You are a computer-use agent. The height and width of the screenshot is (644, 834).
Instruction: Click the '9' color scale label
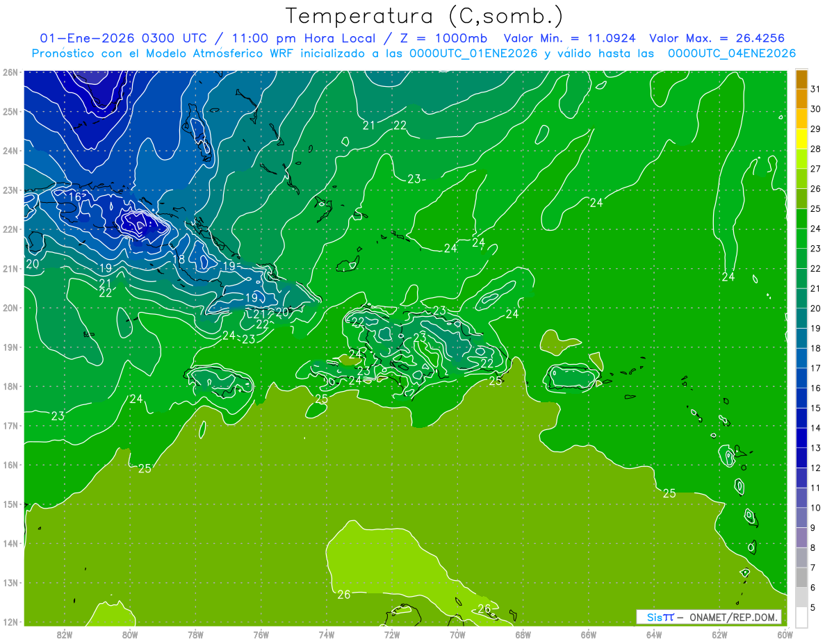pyautogui.click(x=813, y=528)
